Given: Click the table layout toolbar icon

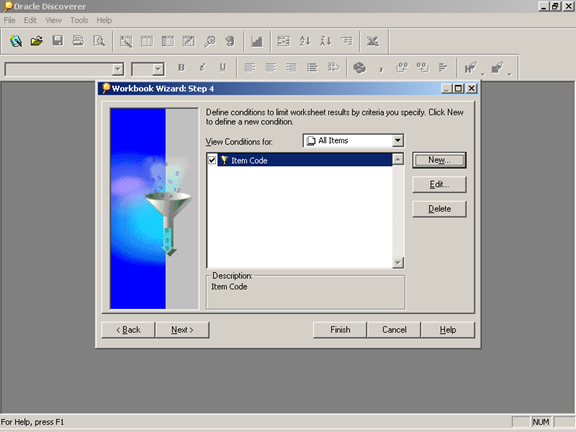Looking at the screenshot, I should (x=147, y=41).
